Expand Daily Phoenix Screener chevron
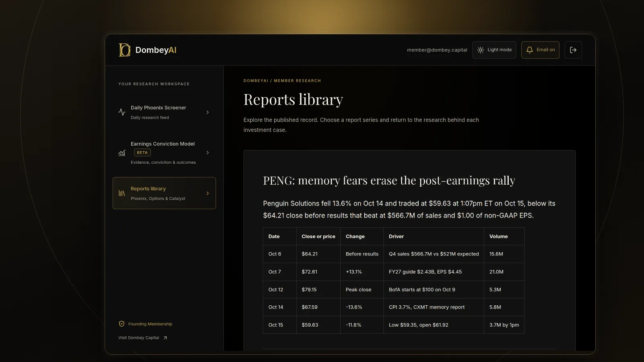The width and height of the screenshot is (644, 362). pos(208,112)
